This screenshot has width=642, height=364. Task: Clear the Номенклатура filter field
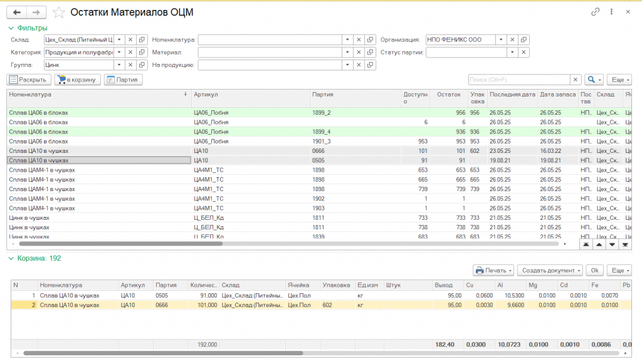[x=359, y=39]
